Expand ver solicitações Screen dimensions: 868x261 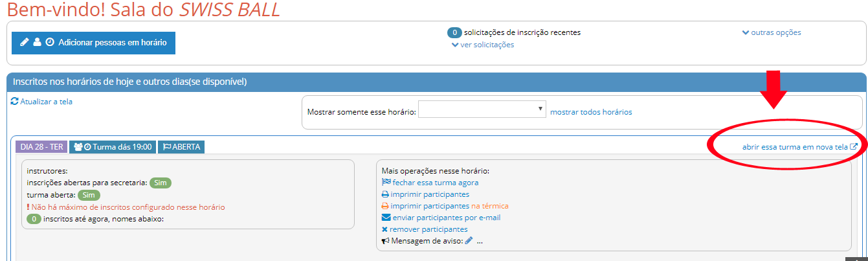point(483,45)
